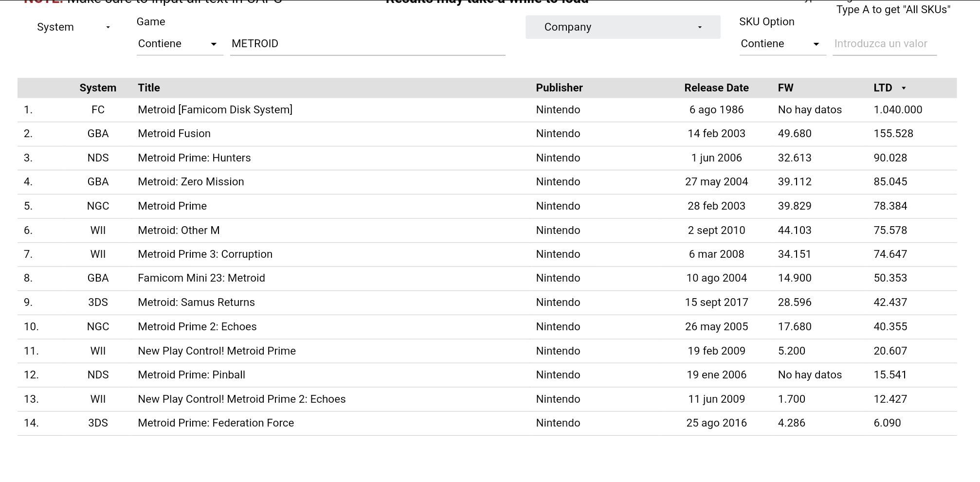Click the LTD sort arrow icon
This screenshot has height=482, width=980.
[904, 88]
